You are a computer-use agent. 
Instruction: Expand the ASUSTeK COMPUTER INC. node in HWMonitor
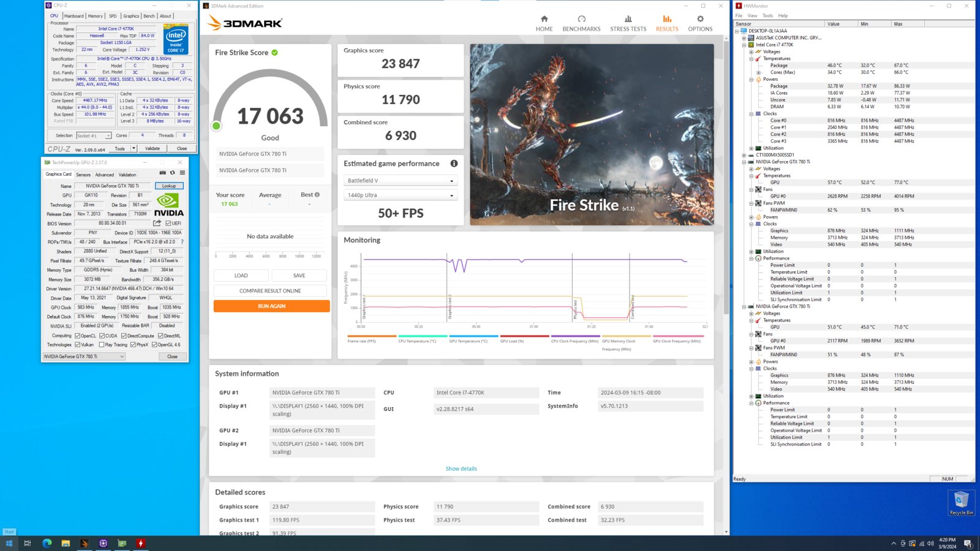pos(744,37)
